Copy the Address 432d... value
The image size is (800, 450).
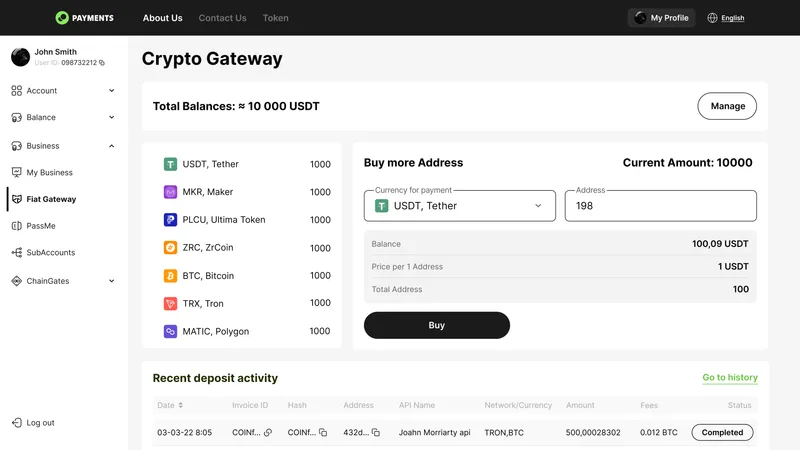click(x=376, y=433)
